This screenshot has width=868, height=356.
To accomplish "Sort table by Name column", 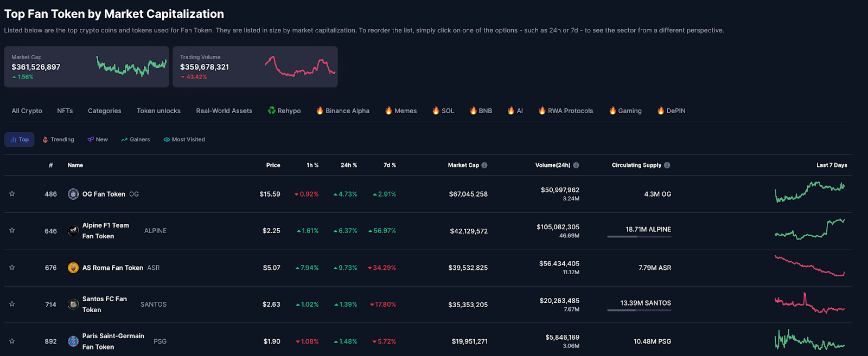I will point(75,165).
